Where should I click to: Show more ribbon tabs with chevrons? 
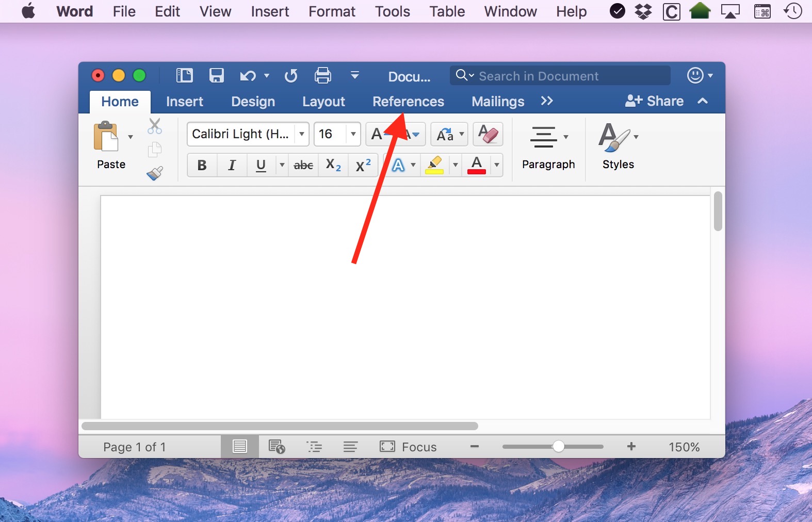(x=547, y=101)
